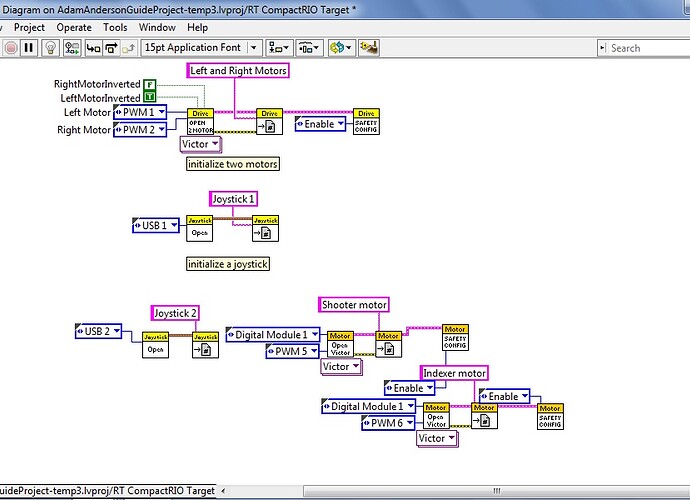Select the 'Joystick 2' string constant
This screenshot has height=500, width=690.
tap(175, 313)
